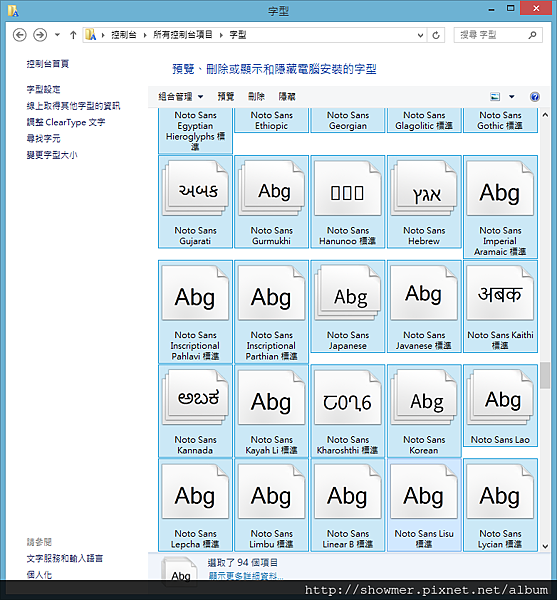This screenshot has width=557, height=600.
Task: Open 尋找字元 link in sidebar
Action: pos(43,139)
